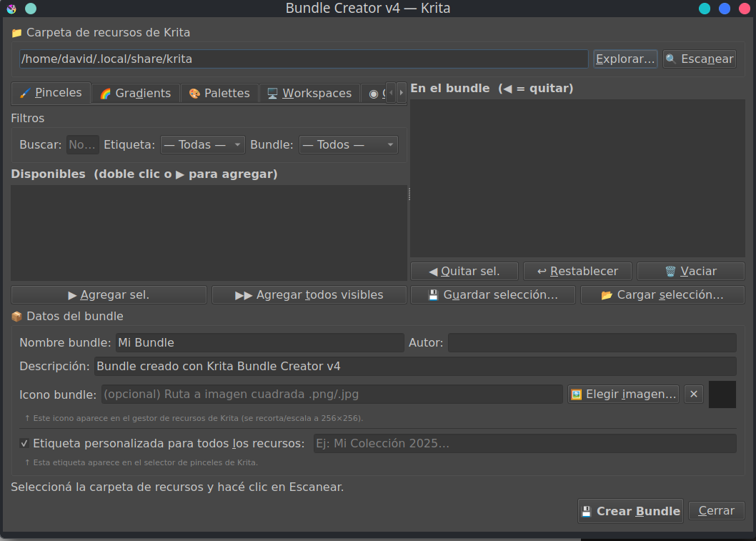756x541 pixels.
Task: Click the custom tag input field
Action: (x=525, y=444)
